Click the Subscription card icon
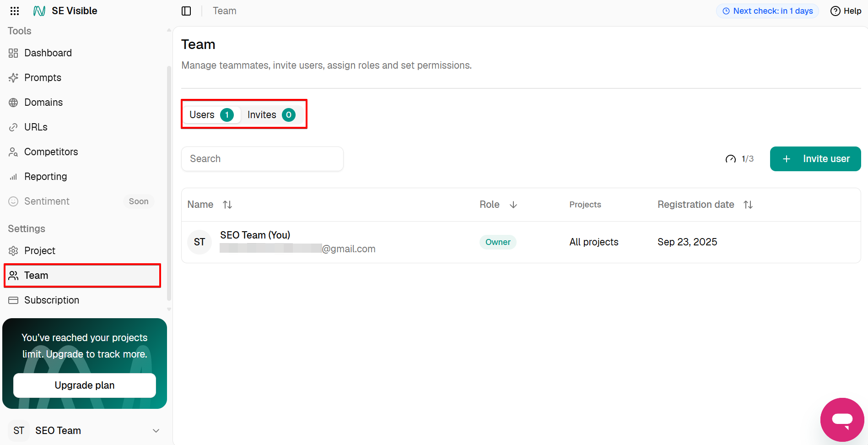The image size is (868, 445). (x=13, y=300)
